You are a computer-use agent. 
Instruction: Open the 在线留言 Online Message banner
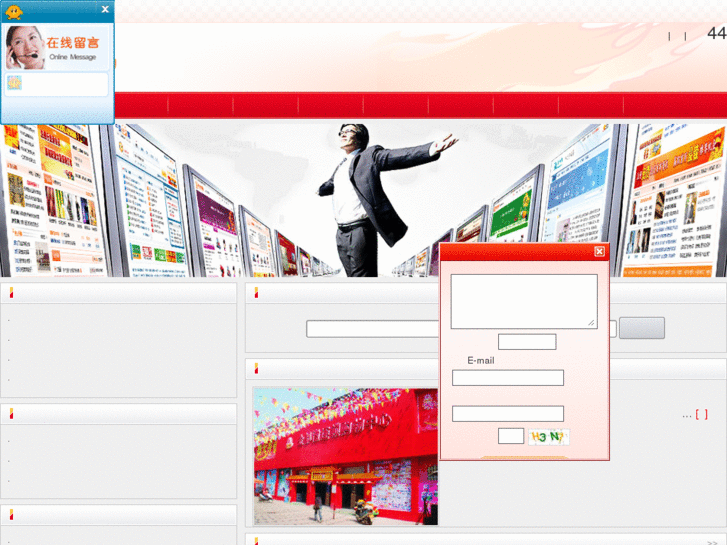click(57, 47)
